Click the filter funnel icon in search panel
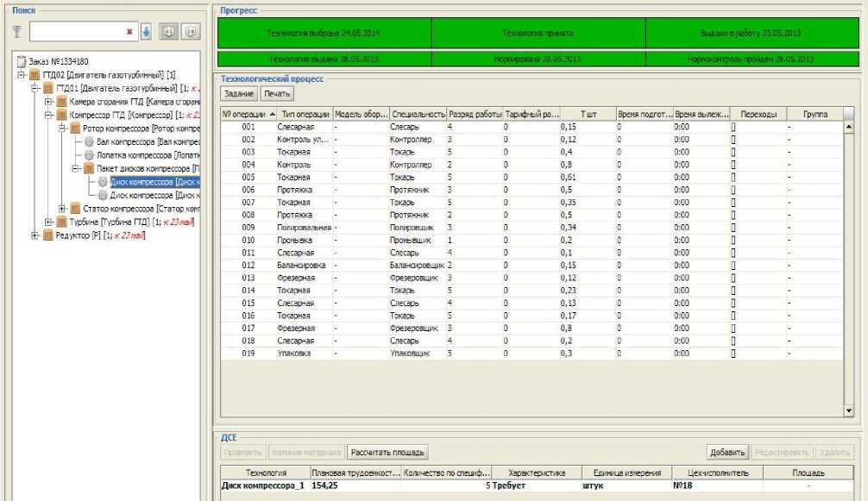Screen dimensions: 868x501 coord(16,32)
